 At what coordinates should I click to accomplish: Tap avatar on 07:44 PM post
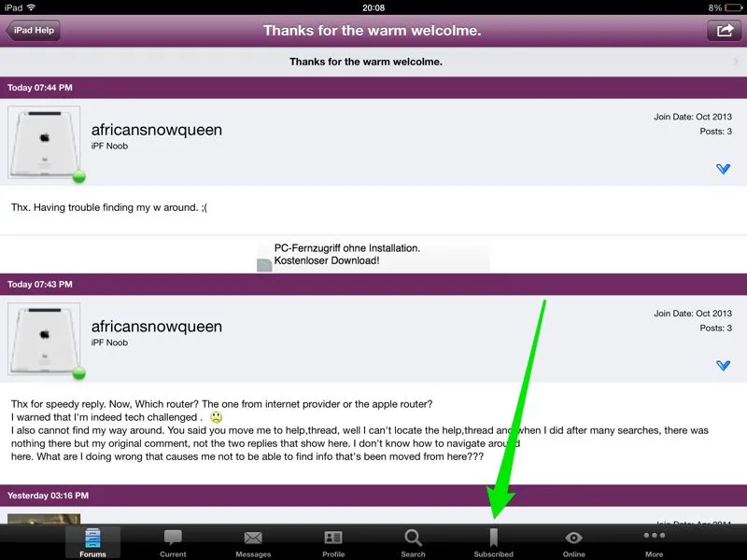45,142
